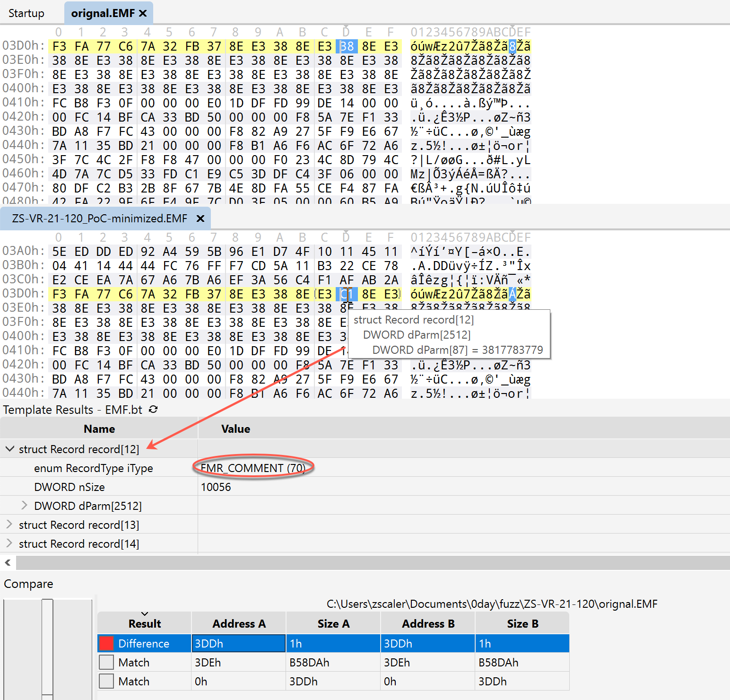Click the red Difference color indicator
The width and height of the screenshot is (730, 700).
point(106,643)
